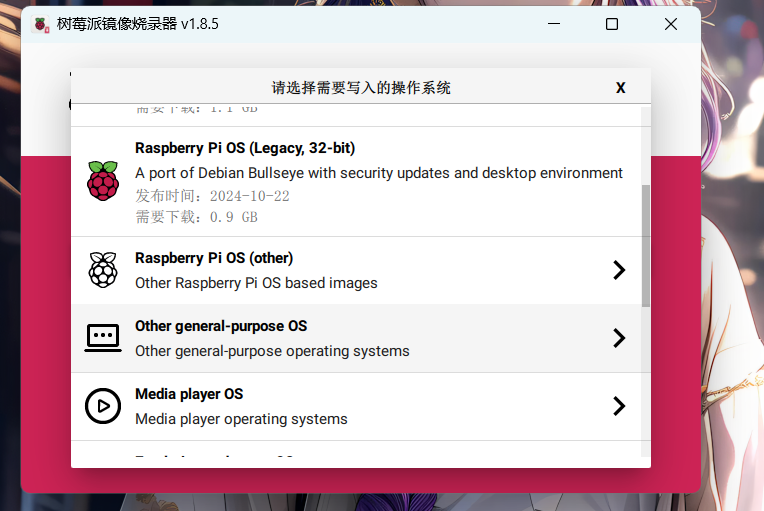764x511 pixels.
Task: Click the Raspberry Pi Imager app icon in title bar
Action: click(40, 24)
